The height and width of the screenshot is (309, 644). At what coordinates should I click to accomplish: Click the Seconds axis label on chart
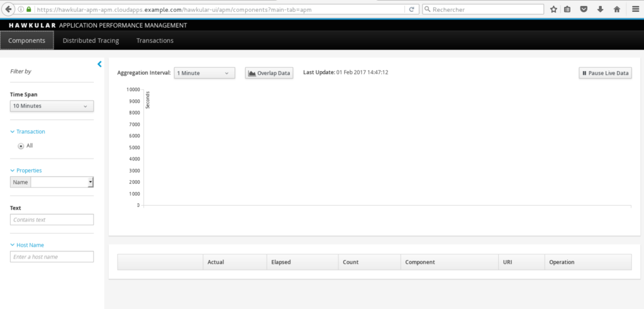[148, 100]
